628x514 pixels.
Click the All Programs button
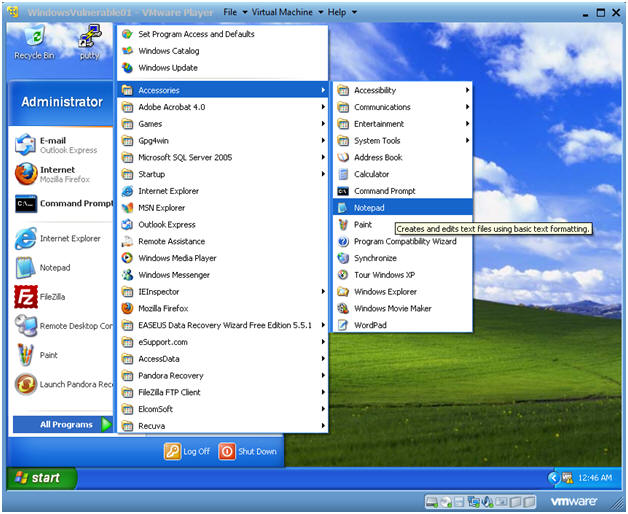[x=63, y=424]
